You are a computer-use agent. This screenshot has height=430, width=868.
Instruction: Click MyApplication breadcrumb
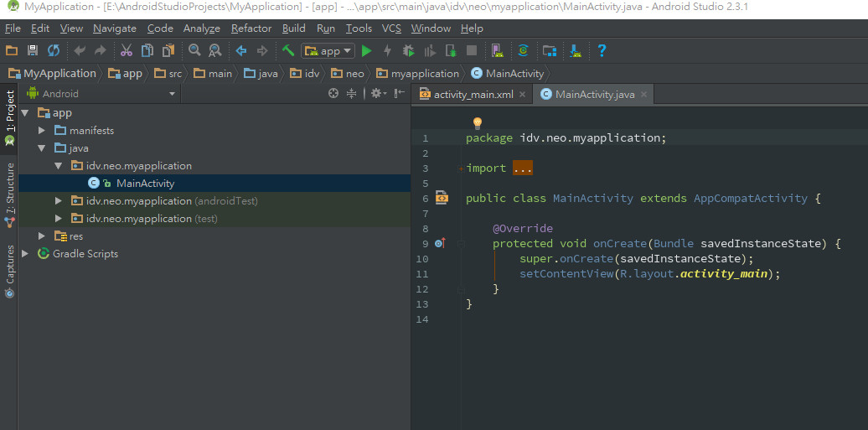(x=53, y=73)
